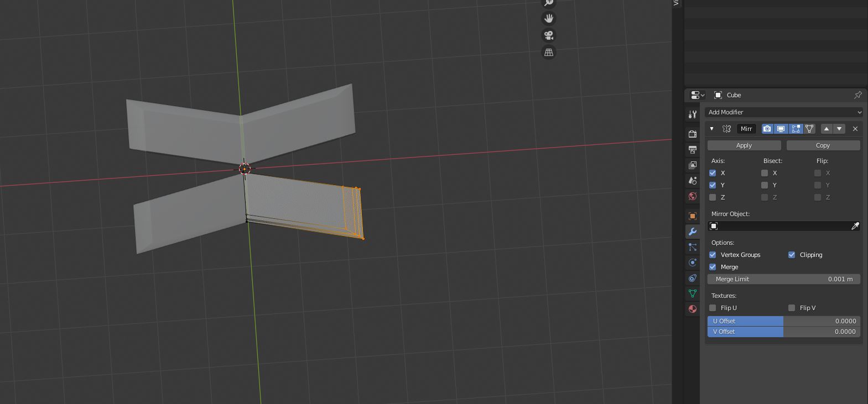Screen dimensions: 868x404
Task: Toggle modifier render visibility camera icon
Action: pyautogui.click(x=767, y=129)
